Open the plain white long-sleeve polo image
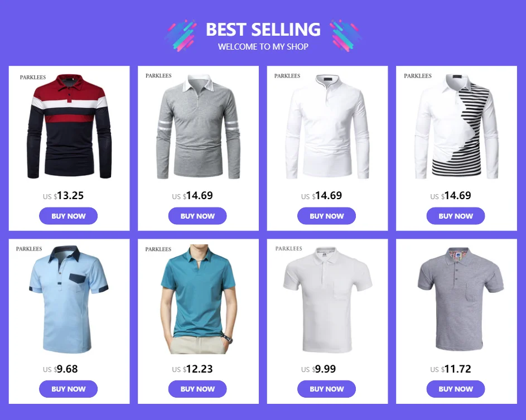This screenshot has height=420, width=526. pyautogui.click(x=327, y=127)
